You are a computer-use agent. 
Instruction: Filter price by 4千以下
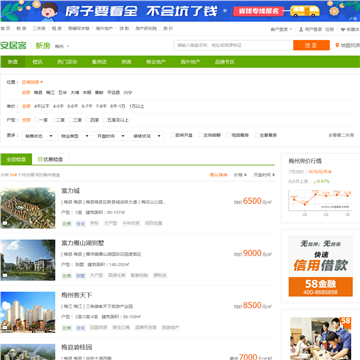click(x=42, y=106)
